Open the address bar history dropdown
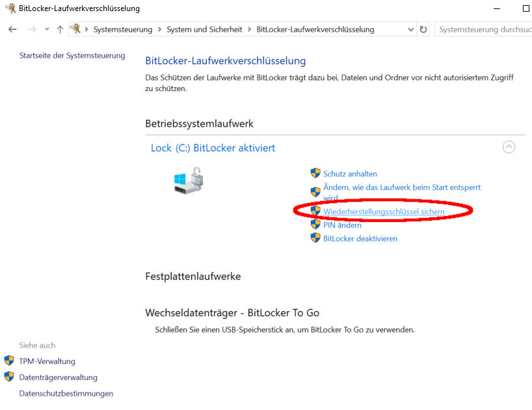Viewport: 532px width, 410px height. (410, 29)
